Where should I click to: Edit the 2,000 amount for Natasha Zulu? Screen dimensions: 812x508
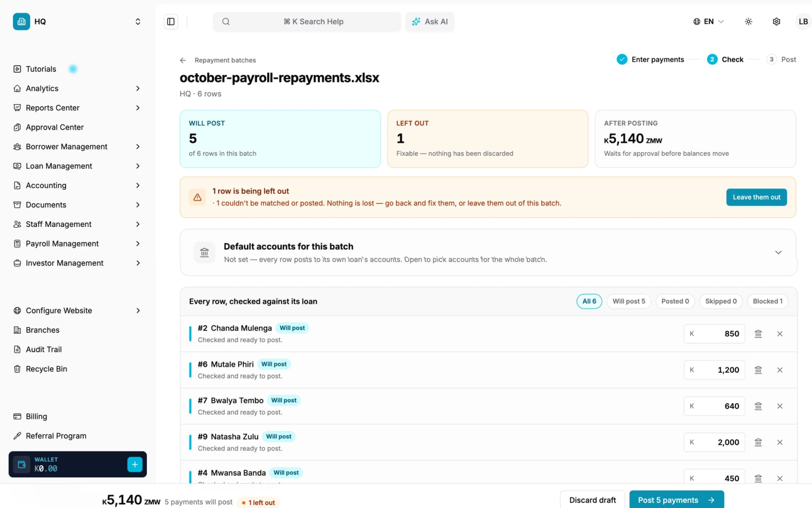pos(714,442)
